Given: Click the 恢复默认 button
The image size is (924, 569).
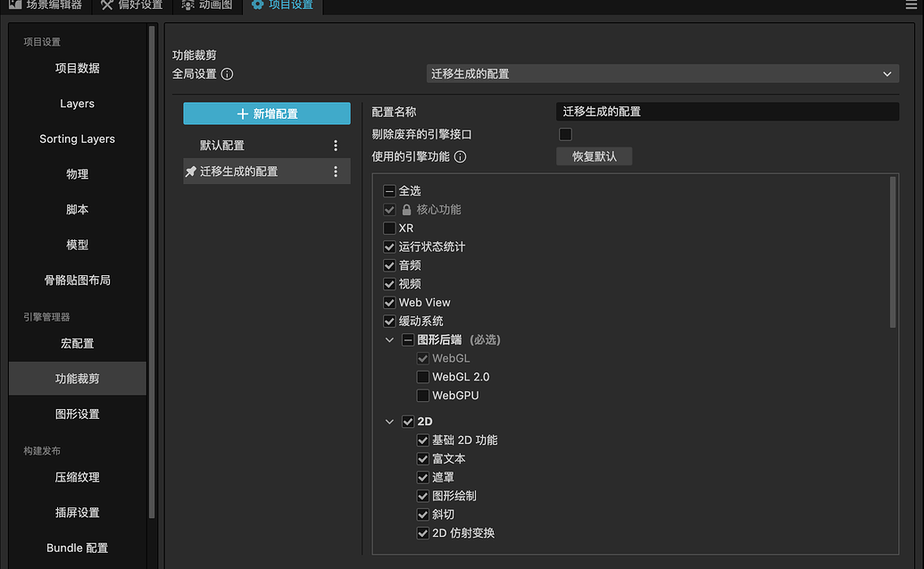Looking at the screenshot, I should [594, 155].
